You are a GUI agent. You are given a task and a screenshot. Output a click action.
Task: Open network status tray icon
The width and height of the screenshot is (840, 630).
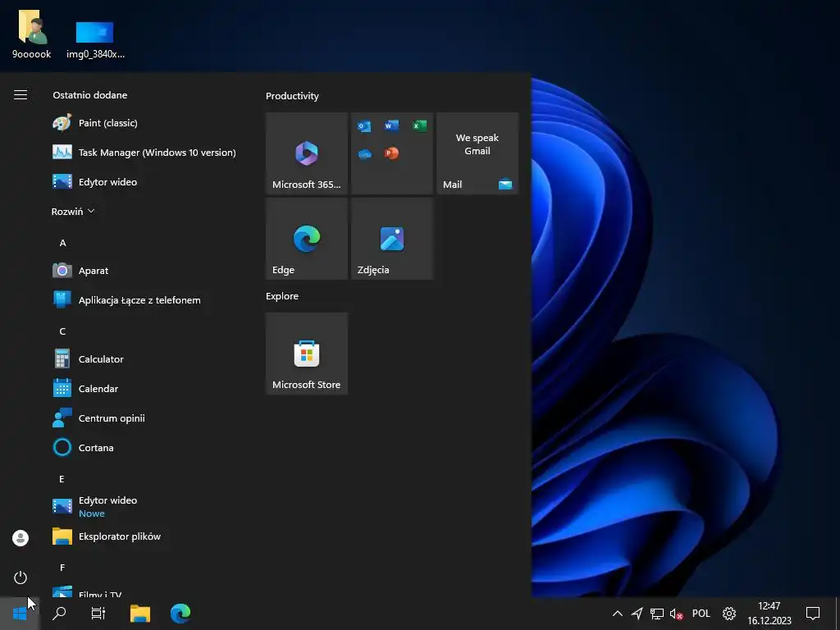[657, 614]
